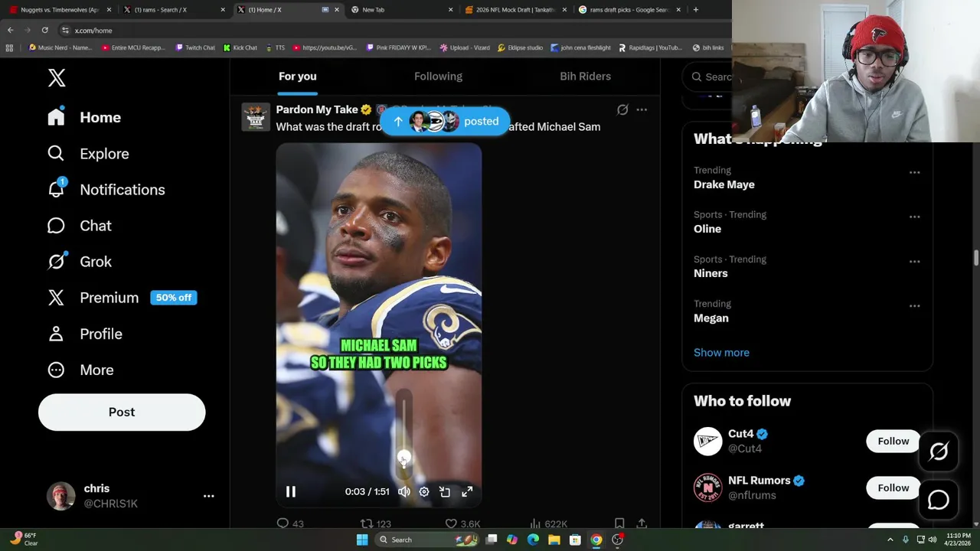Open options for Oline trend
The width and height of the screenshot is (980, 551).
pos(914,217)
